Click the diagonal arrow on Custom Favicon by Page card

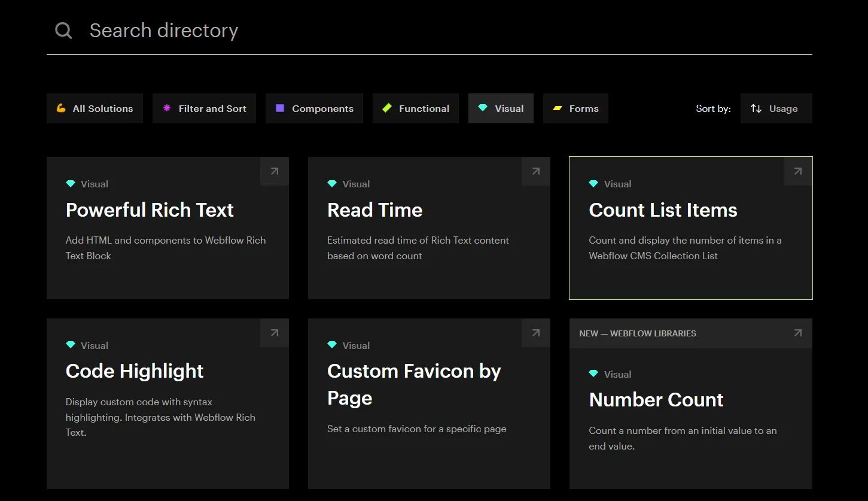point(535,333)
